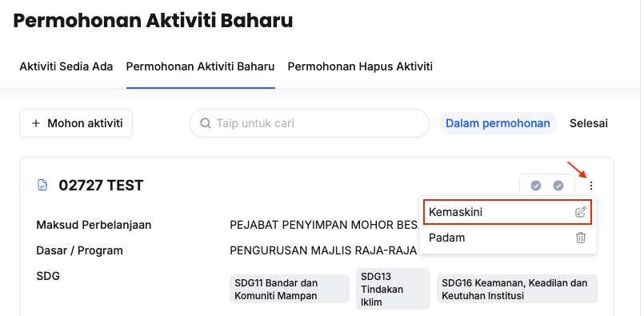644x316 pixels.
Task: Focus the Taip untuk cari search field
Action: [x=310, y=123]
